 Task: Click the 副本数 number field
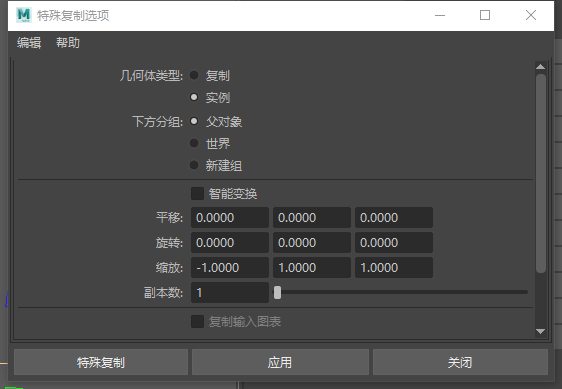(230, 293)
